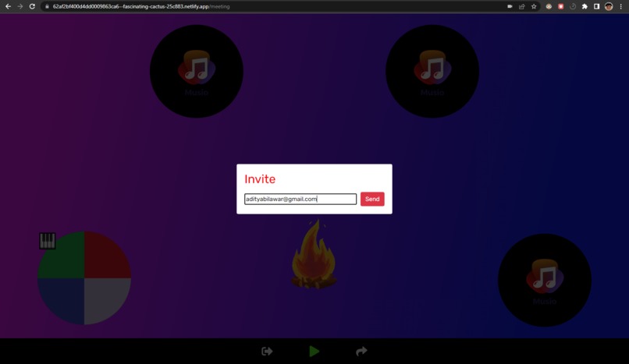This screenshot has height=364, width=629.
Task: Open the Chrome three-dot menu
Action: (x=620, y=6)
